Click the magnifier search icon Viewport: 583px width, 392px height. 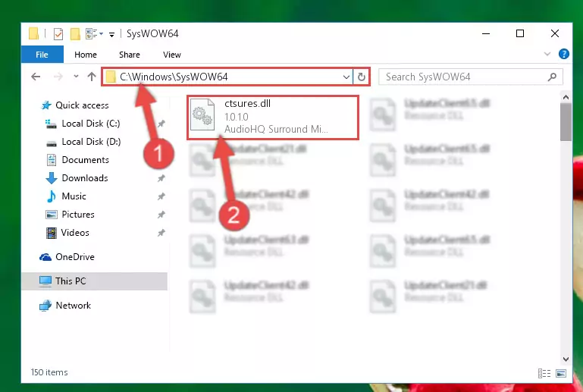point(552,77)
